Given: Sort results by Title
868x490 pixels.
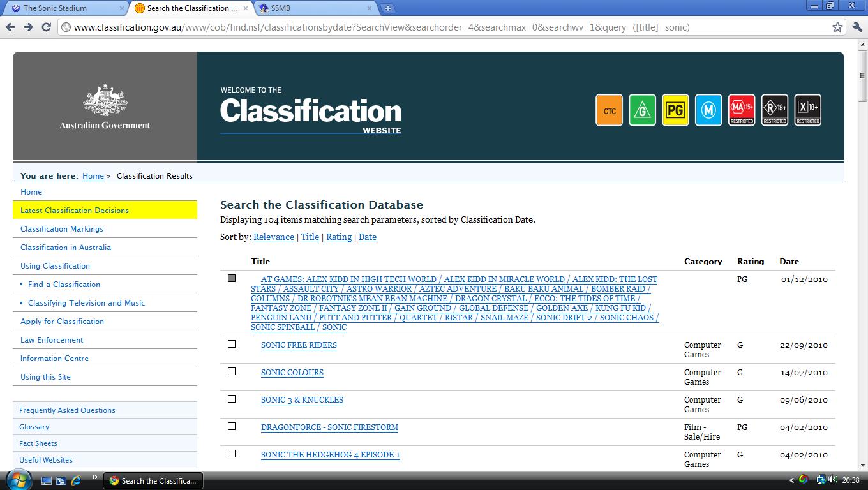Looking at the screenshot, I should coord(310,237).
